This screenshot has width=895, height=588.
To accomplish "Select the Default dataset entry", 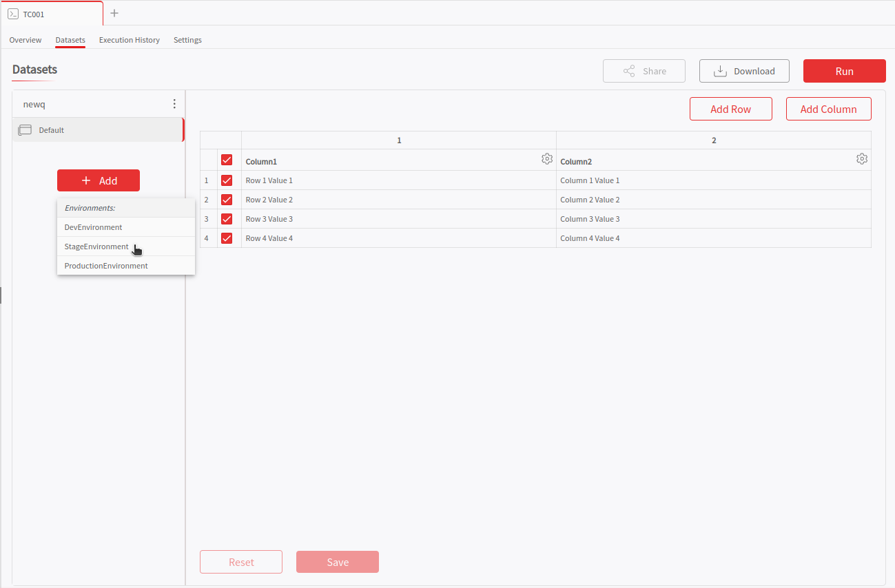I will pos(99,129).
